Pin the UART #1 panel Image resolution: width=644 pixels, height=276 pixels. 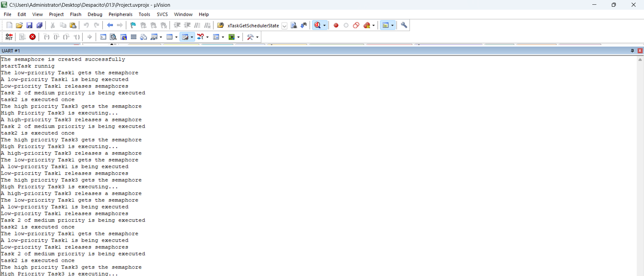coord(632,51)
